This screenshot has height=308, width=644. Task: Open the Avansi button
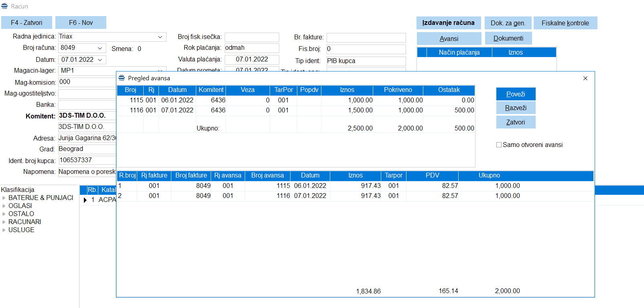449,39
